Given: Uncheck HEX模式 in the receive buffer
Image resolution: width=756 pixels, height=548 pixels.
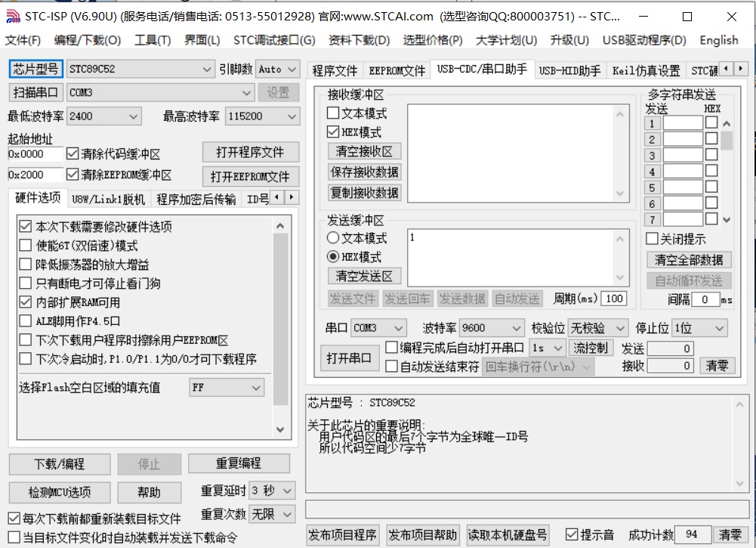Looking at the screenshot, I should [x=332, y=132].
